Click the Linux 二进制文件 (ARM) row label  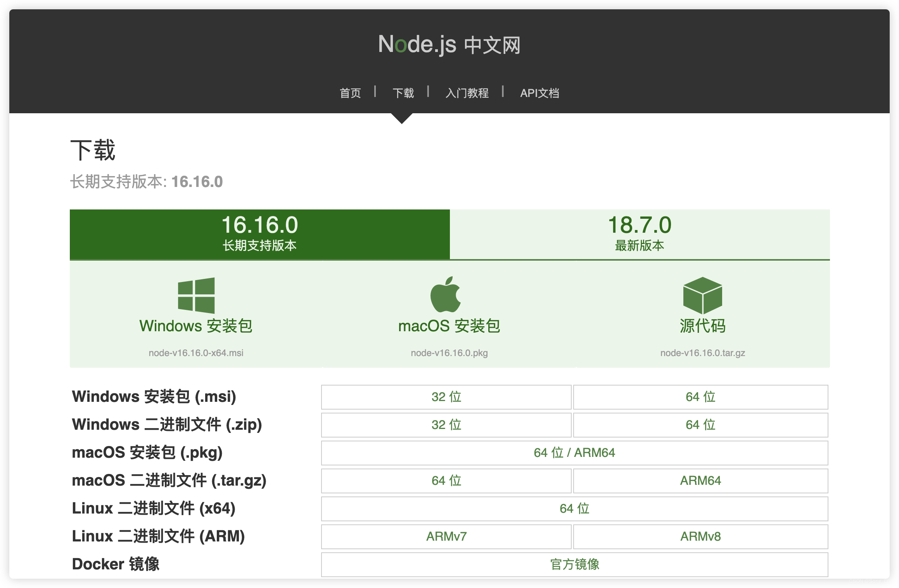[x=158, y=536]
